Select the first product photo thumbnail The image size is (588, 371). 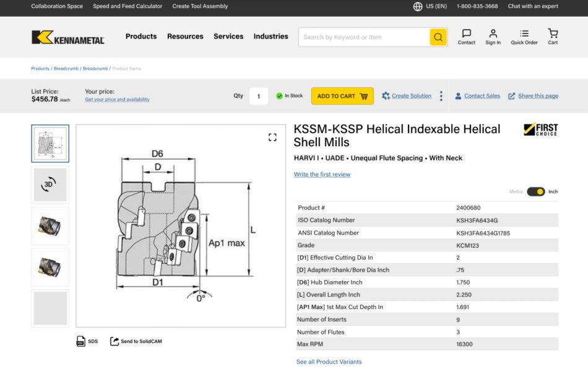click(50, 226)
